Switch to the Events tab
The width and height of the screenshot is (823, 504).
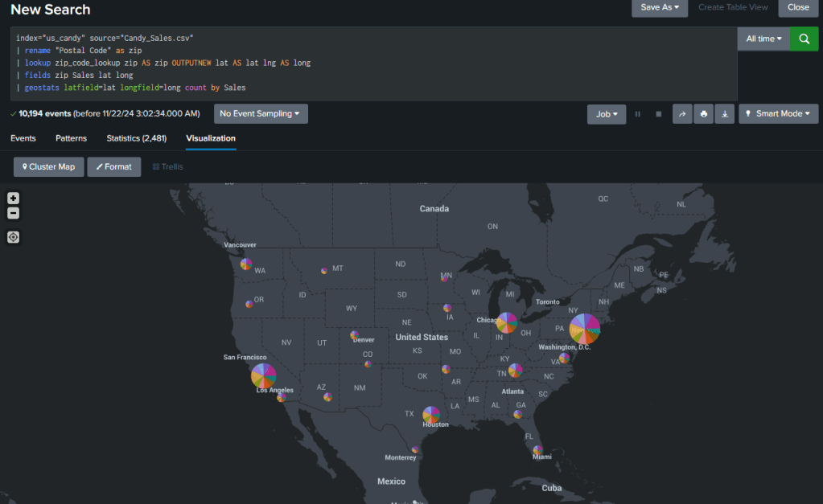point(23,138)
